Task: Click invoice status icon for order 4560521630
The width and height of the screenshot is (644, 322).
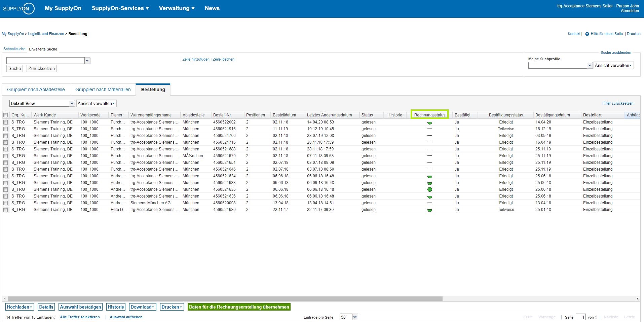Action: pos(429,210)
